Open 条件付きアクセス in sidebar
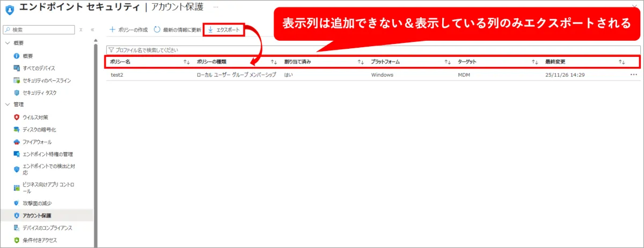 40,240
